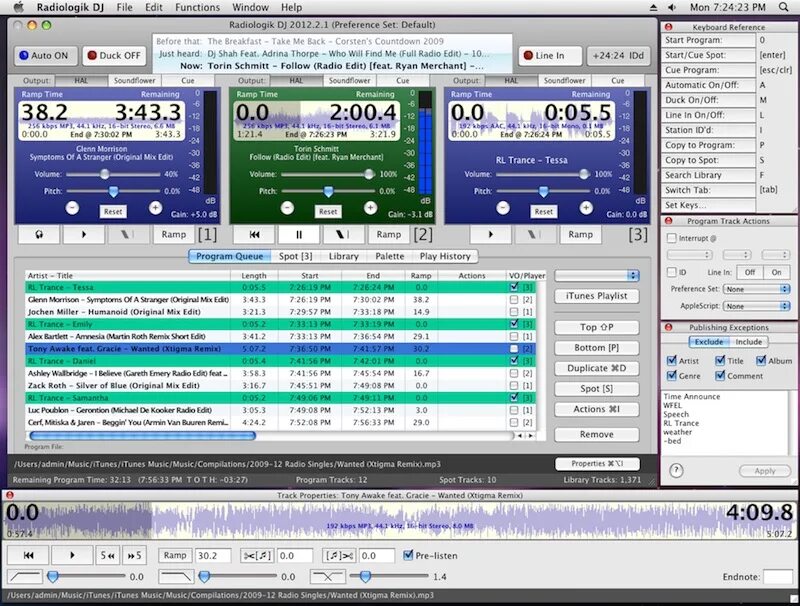Open the middle Interrupt time dropdown
This screenshot has height=606, width=800.
737,255
